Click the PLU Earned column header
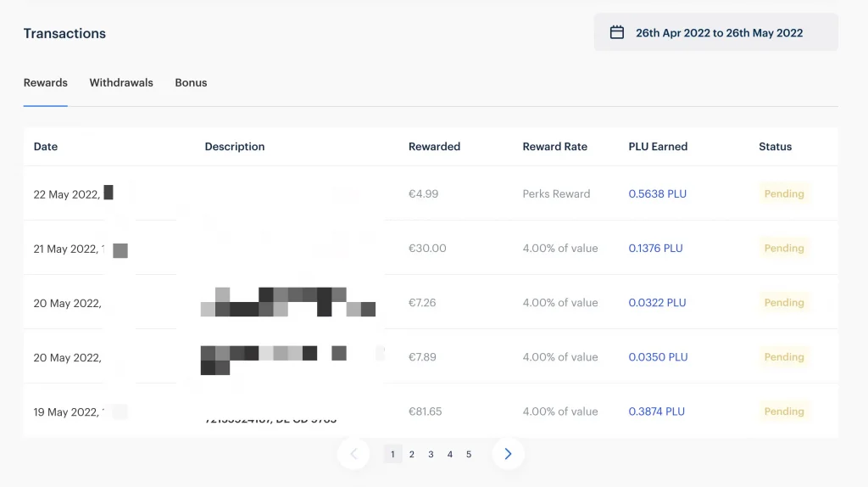This screenshot has height=487, width=868. click(658, 147)
